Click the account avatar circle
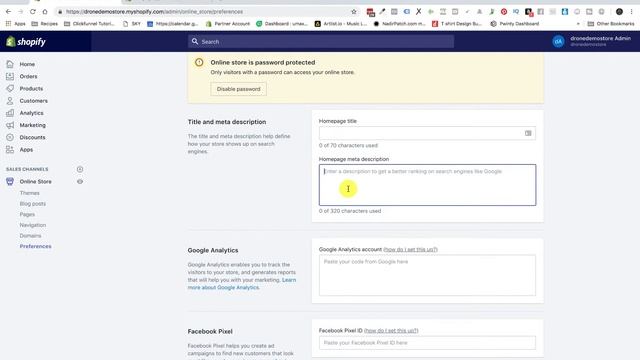The image size is (640, 360). click(558, 41)
